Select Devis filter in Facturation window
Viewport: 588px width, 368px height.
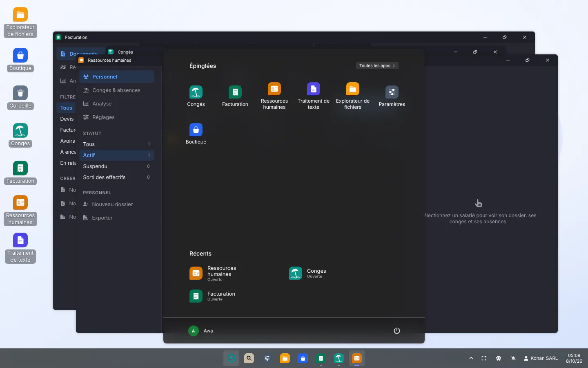pyautogui.click(x=67, y=119)
